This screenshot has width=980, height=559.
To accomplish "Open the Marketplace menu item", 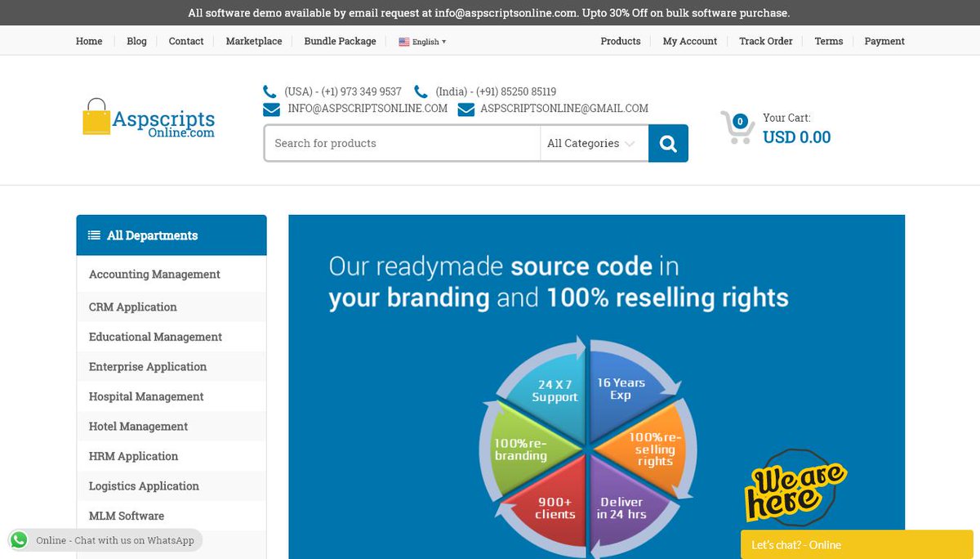I will pos(254,41).
